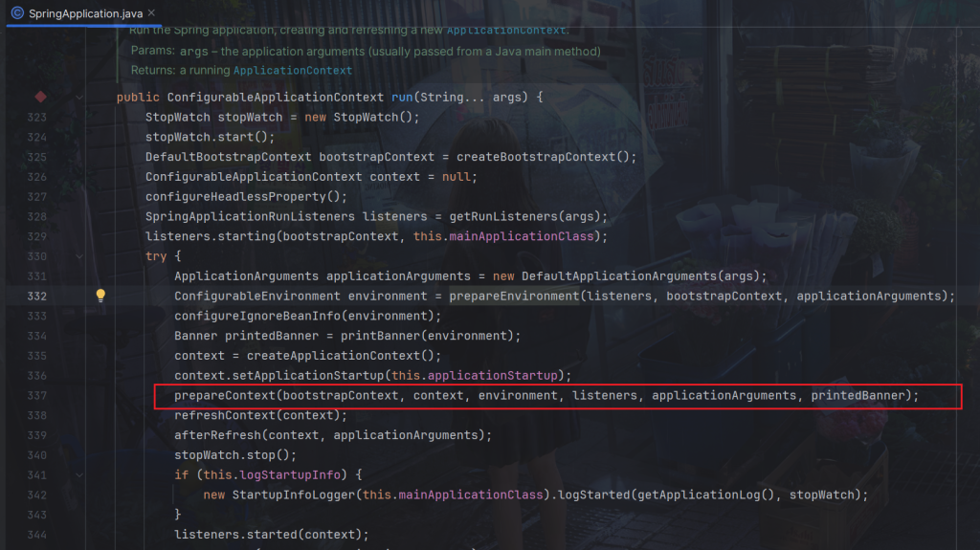Click the Java class icon in tab
The height and width of the screenshot is (550, 980).
(17, 13)
